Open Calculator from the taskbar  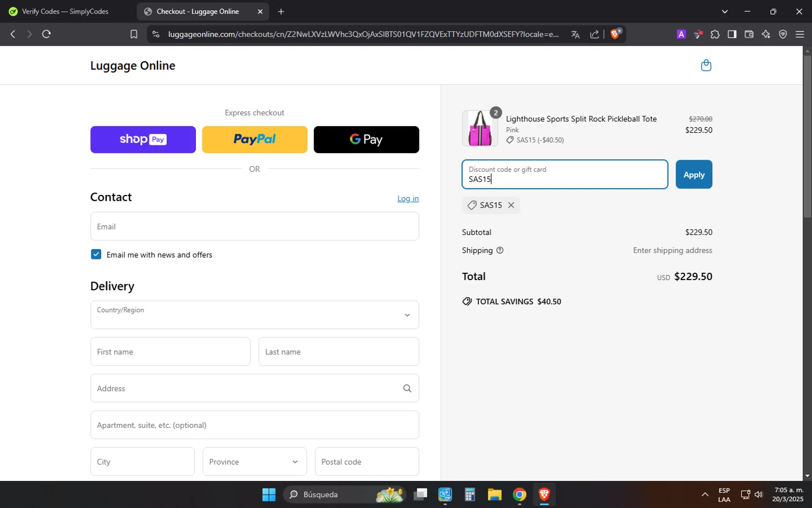point(470,494)
